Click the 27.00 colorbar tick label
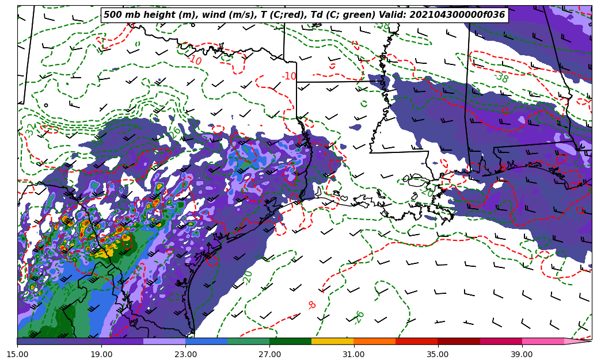 point(269,354)
